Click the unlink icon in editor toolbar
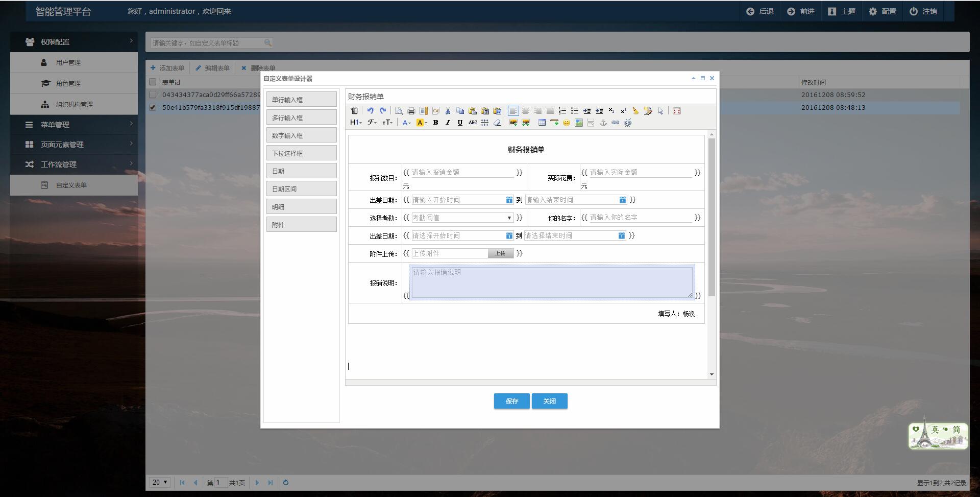The width and height of the screenshot is (980, 497). [x=628, y=123]
